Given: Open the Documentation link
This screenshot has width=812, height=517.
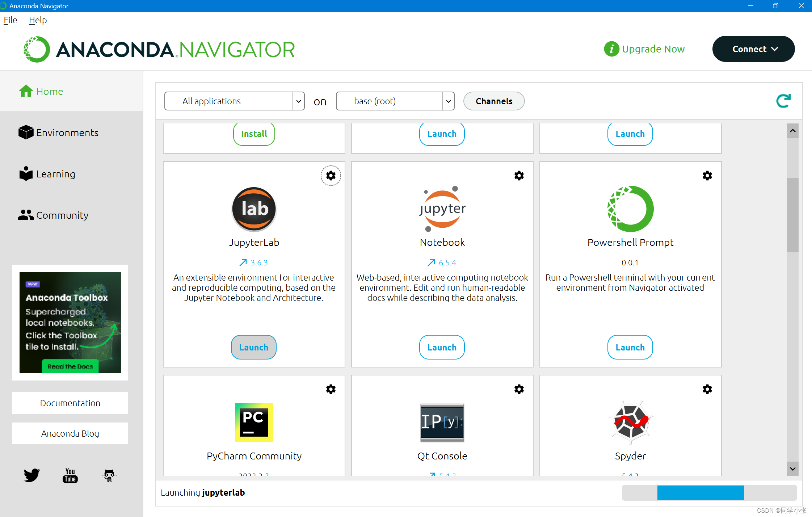Looking at the screenshot, I should tap(70, 403).
